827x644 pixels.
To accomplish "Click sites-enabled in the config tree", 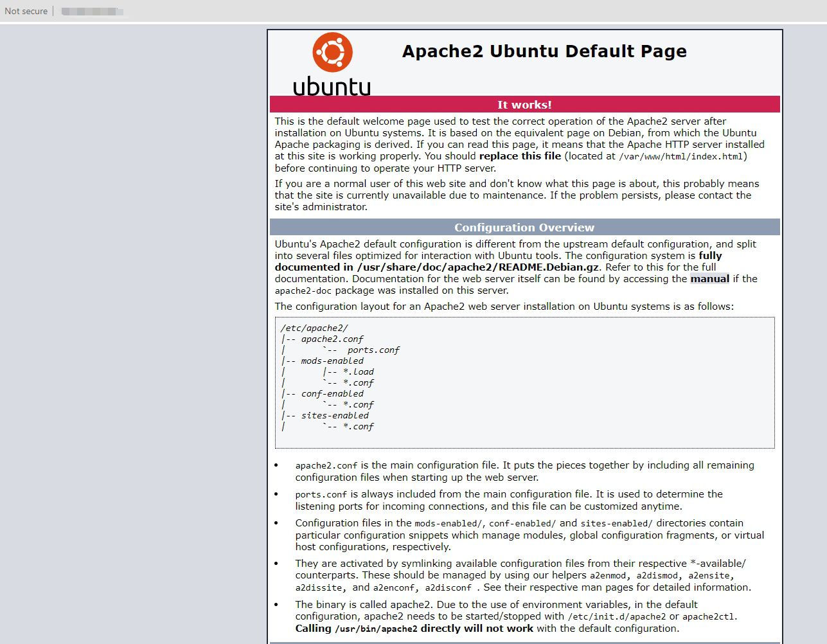I will tap(335, 416).
